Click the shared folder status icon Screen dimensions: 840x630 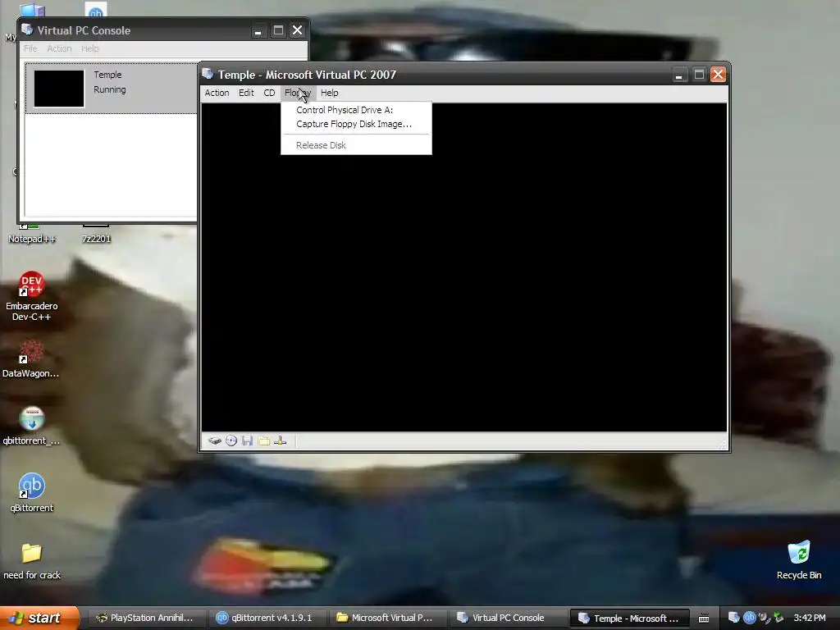tap(263, 441)
